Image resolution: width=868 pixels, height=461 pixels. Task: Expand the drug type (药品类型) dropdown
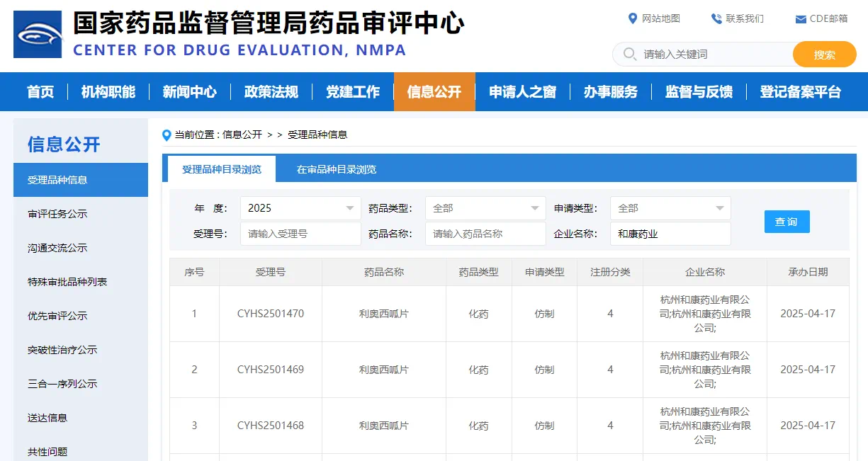[485, 208]
